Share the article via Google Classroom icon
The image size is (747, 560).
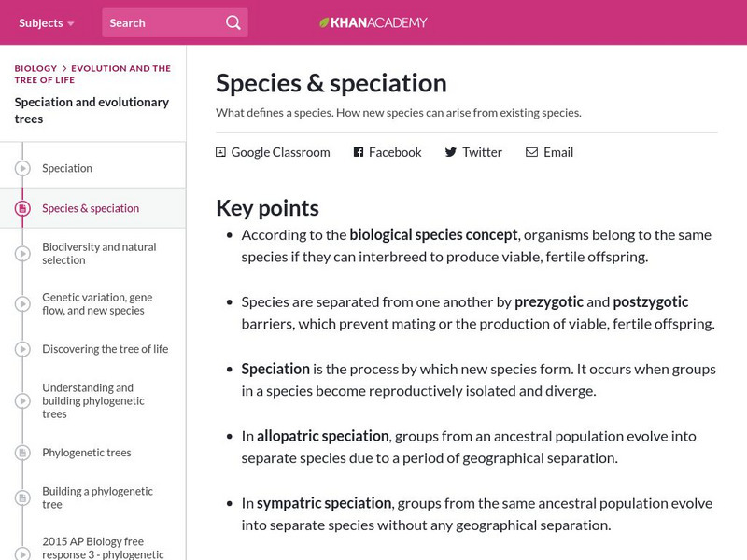coord(220,151)
